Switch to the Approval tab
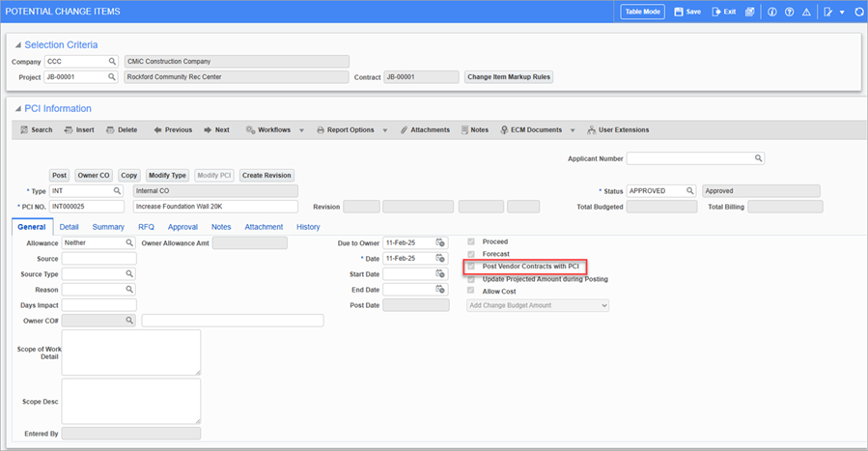Viewport: 868px width, 451px height. [x=182, y=227]
